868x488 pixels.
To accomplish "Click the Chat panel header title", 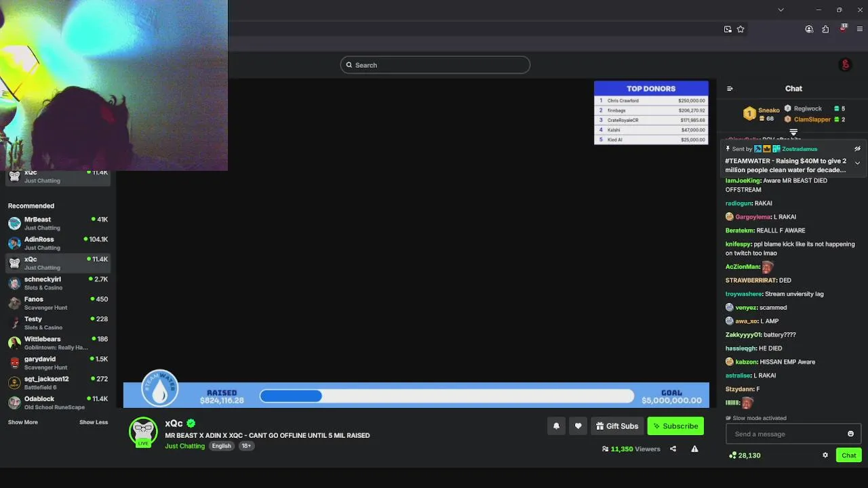I will click(793, 88).
